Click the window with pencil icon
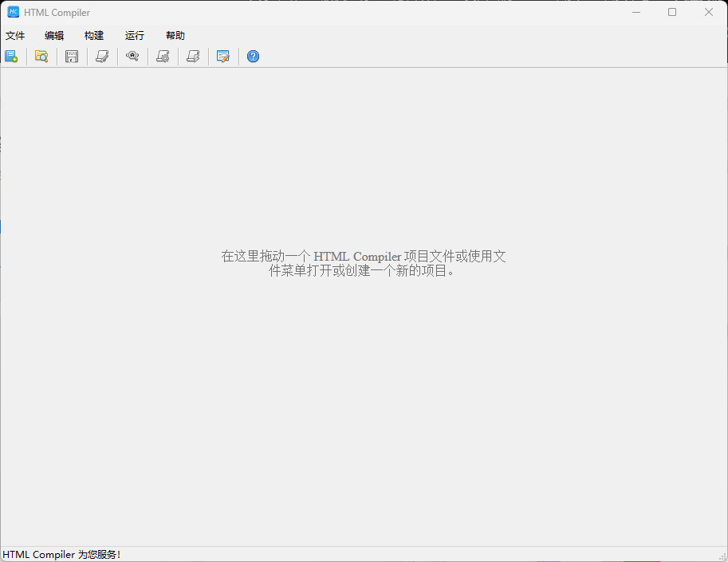 pyautogui.click(x=222, y=56)
